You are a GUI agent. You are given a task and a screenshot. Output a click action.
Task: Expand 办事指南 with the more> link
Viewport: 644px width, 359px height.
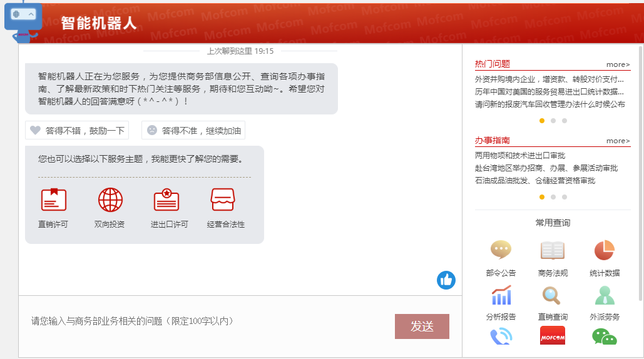[x=618, y=141]
